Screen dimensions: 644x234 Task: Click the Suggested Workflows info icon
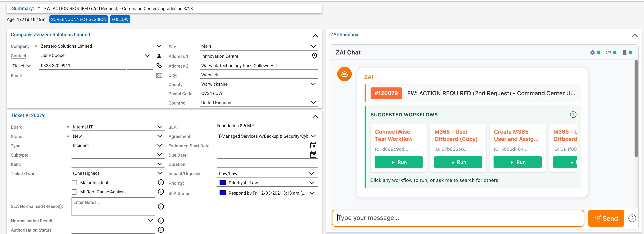pos(573,115)
